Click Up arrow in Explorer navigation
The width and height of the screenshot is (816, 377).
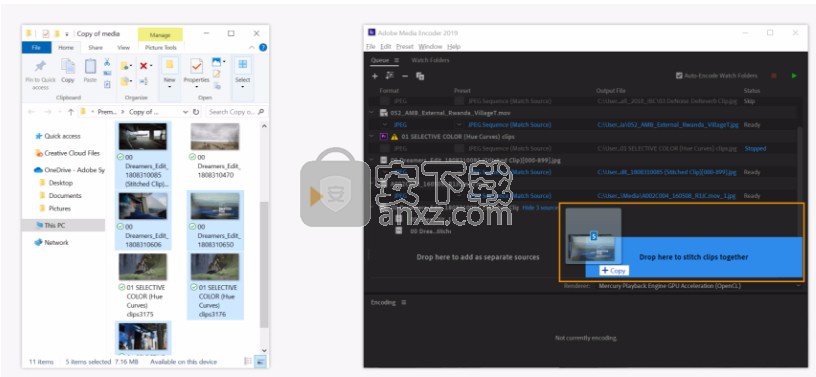coord(71,112)
